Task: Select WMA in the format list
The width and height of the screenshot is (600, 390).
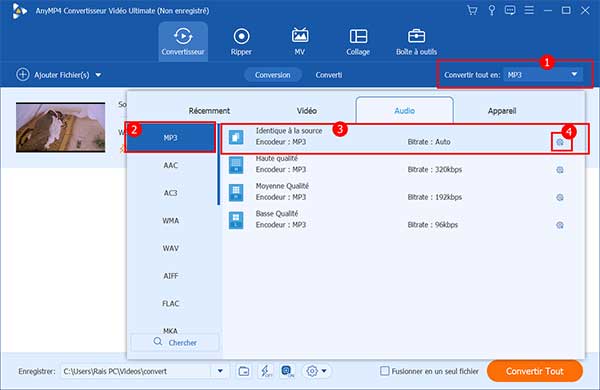Action: (x=170, y=221)
